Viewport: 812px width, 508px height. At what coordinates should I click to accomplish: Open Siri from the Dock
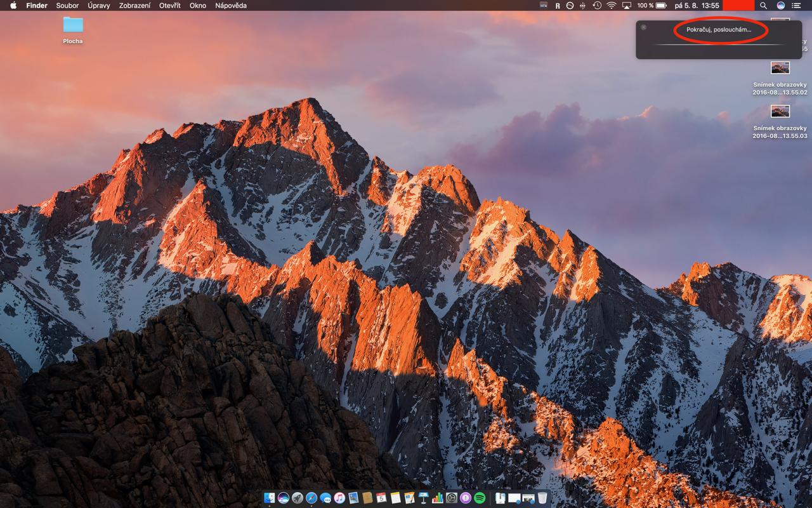(x=284, y=498)
